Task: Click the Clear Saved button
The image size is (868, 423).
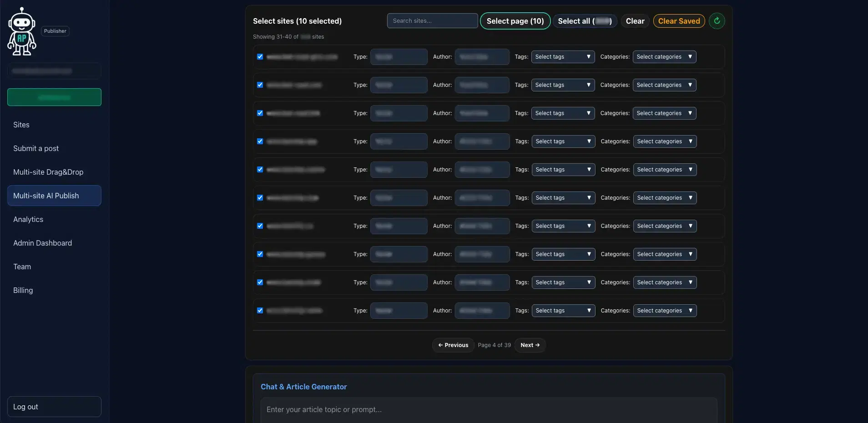Action: click(x=679, y=21)
